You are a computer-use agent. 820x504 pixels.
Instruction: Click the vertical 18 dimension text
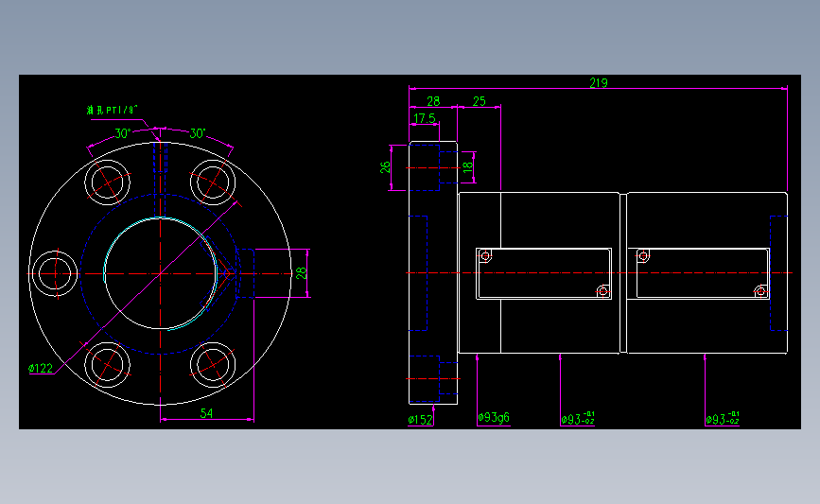(467, 167)
